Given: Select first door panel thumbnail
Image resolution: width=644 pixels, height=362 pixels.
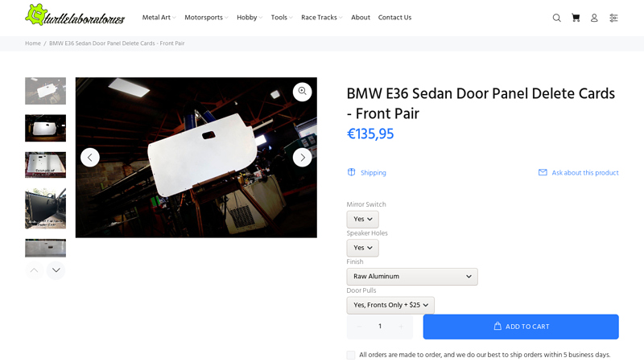Looking at the screenshot, I should [45, 91].
